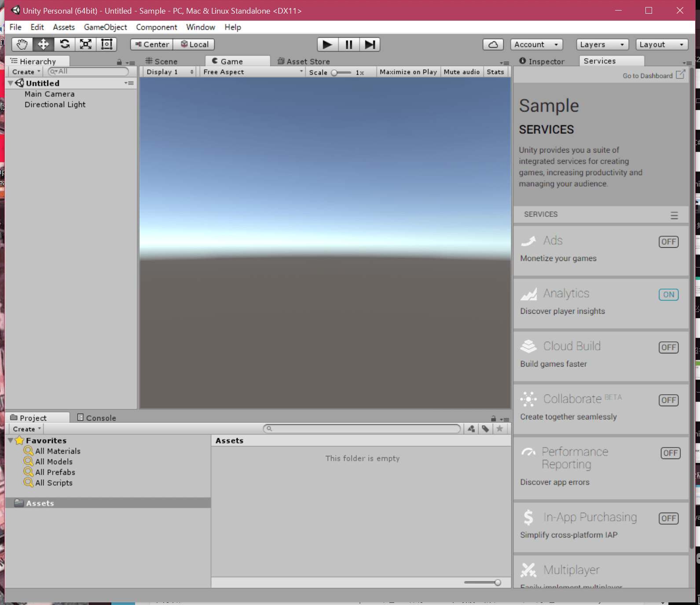
Task: Click the Project panel lock icon
Action: point(493,418)
